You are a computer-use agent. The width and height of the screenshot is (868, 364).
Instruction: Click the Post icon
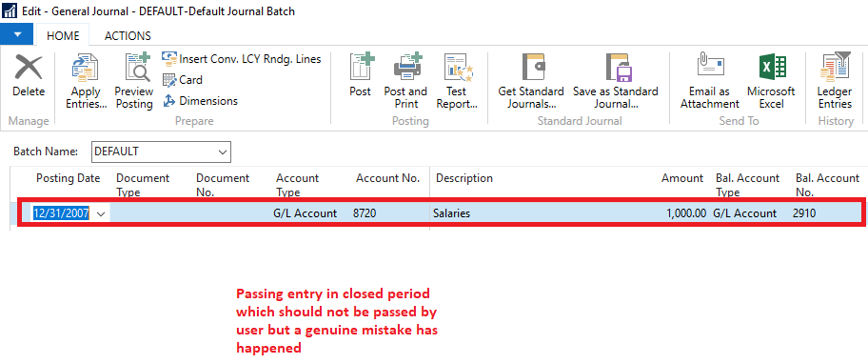tap(361, 69)
